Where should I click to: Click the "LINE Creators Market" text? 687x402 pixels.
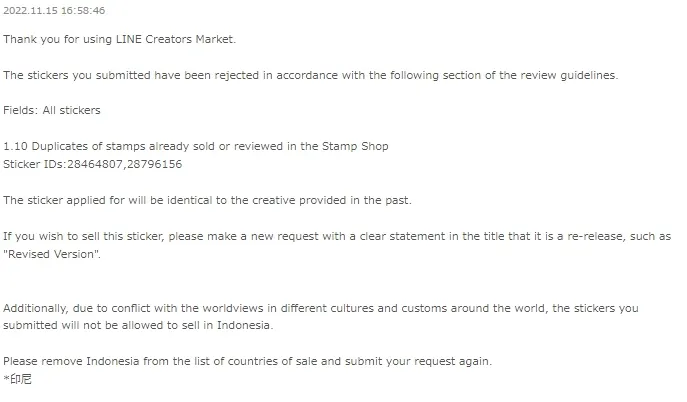[x=177, y=39]
